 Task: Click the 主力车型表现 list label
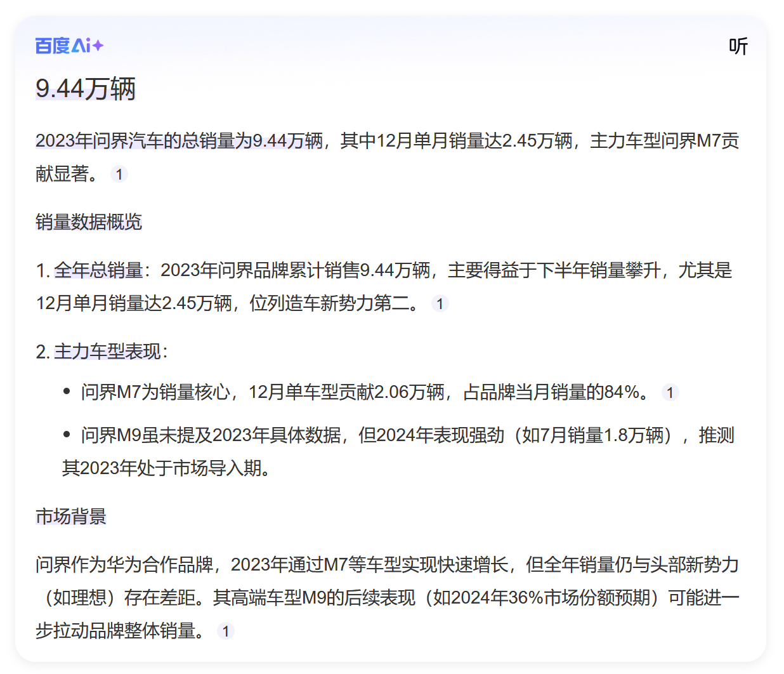coord(107,352)
